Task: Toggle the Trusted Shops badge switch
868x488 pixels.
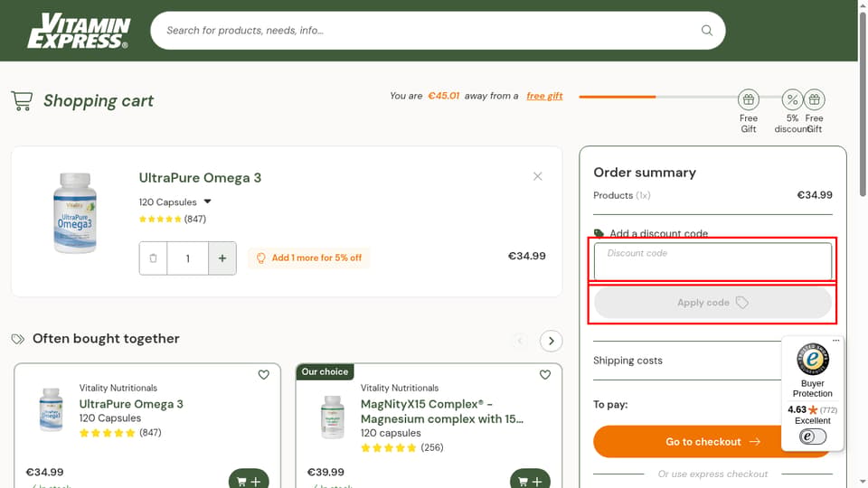Action: [813, 436]
